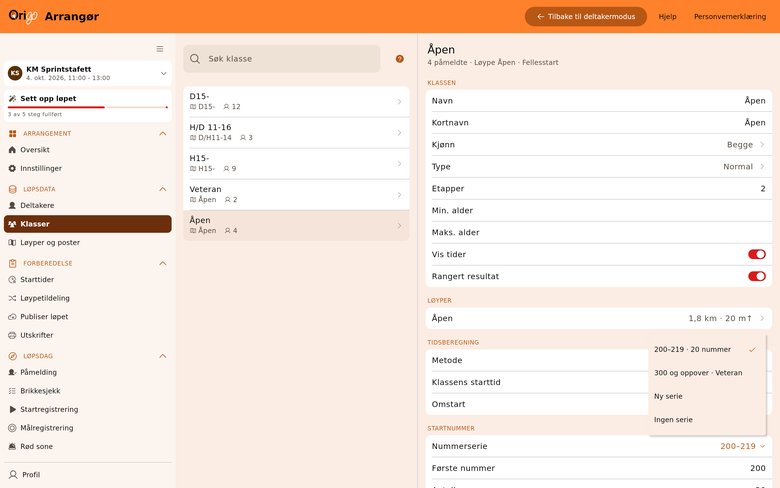Click the Profil user icon
Image resolution: width=780 pixels, height=488 pixels.
coord(13,475)
